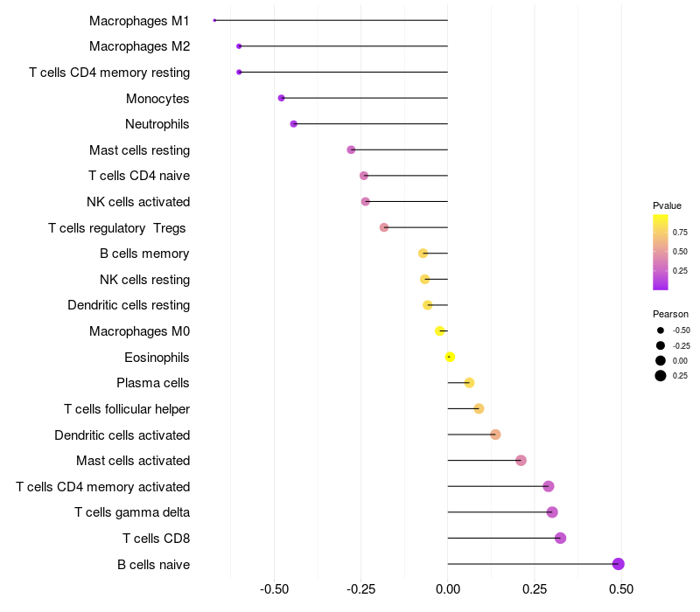The height and width of the screenshot is (612, 700).
Task: Click the Macrophages M0 yellow dot
Action: coord(440,331)
